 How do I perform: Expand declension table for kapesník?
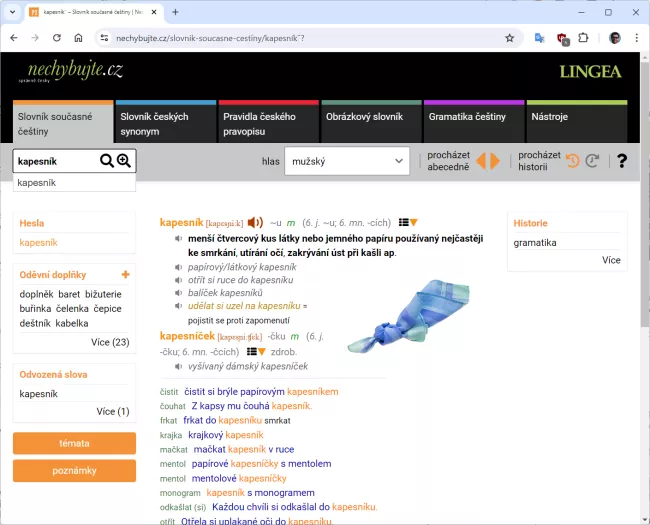407,222
